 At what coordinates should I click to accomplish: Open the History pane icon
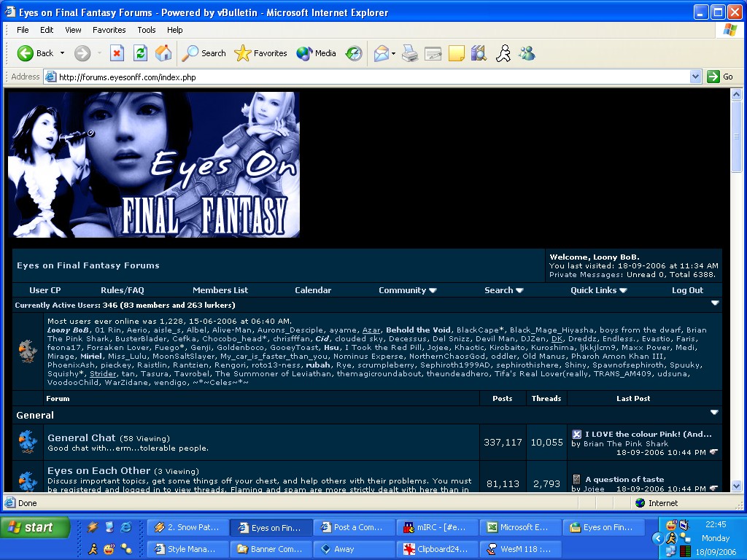(x=354, y=53)
